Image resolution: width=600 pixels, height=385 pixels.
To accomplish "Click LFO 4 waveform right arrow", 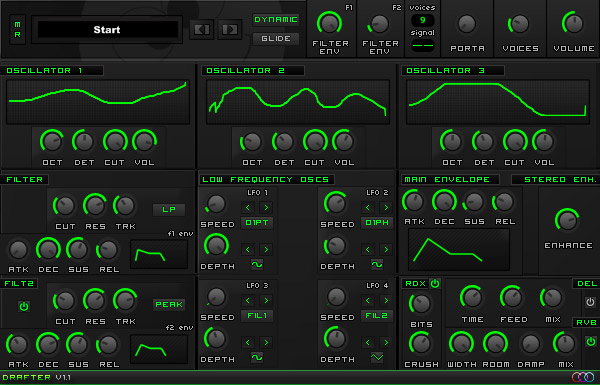I will 386,343.
